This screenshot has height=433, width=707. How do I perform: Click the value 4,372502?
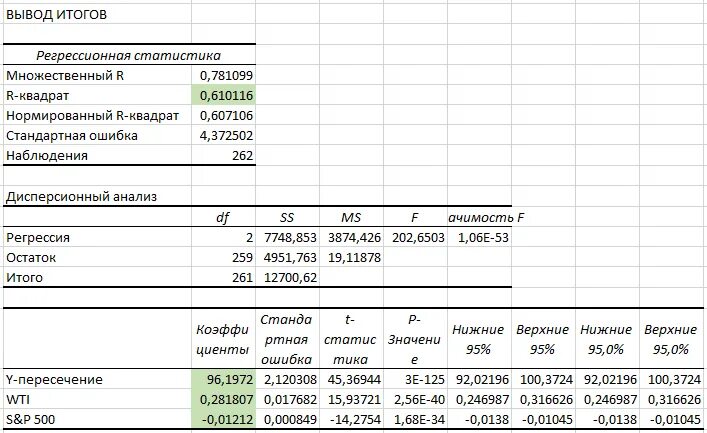226,136
